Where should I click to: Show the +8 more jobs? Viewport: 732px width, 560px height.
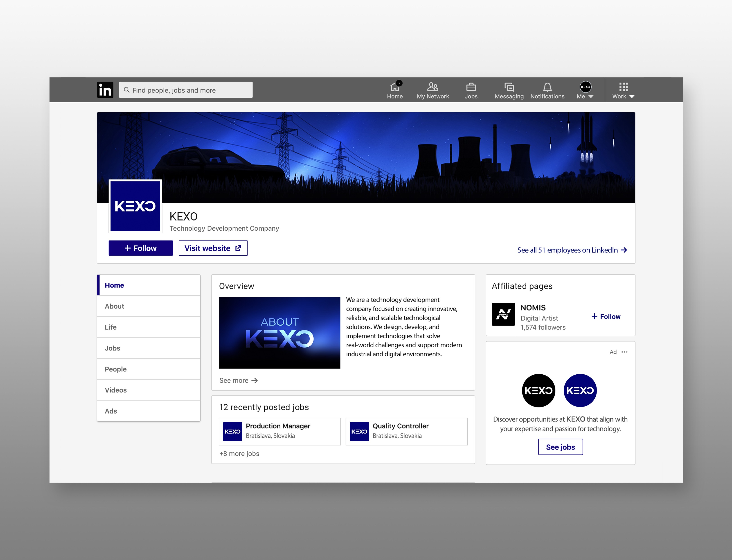tap(239, 454)
